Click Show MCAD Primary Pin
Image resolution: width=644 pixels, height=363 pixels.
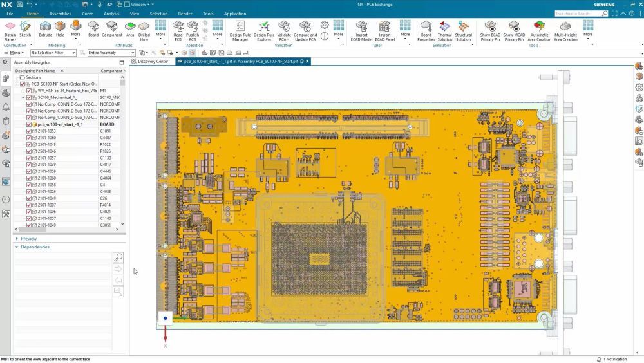click(514, 31)
